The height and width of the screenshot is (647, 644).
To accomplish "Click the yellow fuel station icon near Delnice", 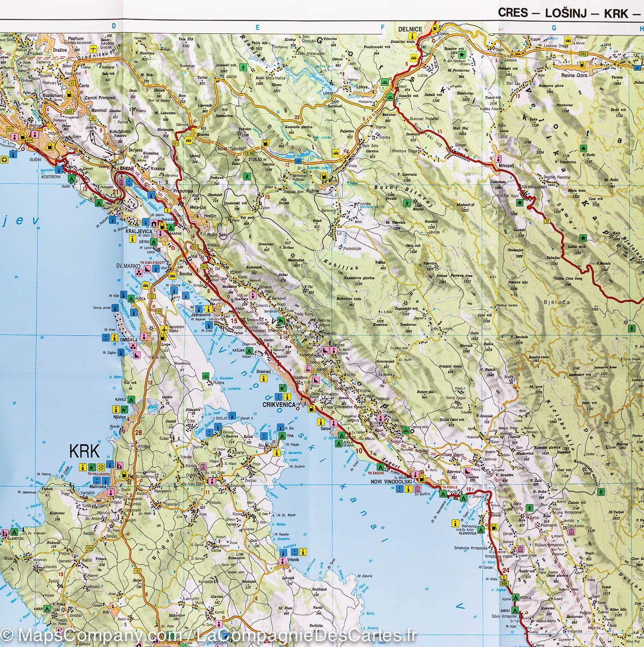I will [x=435, y=28].
